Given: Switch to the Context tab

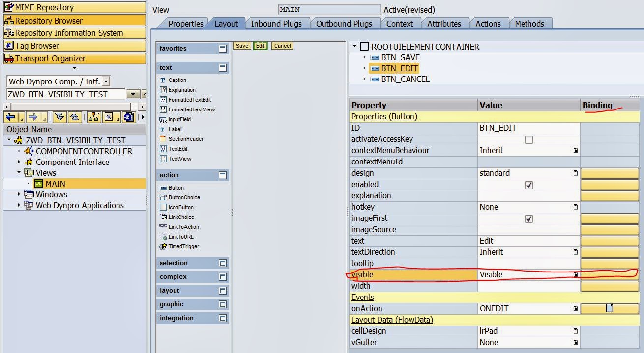Looking at the screenshot, I should pyautogui.click(x=399, y=24).
